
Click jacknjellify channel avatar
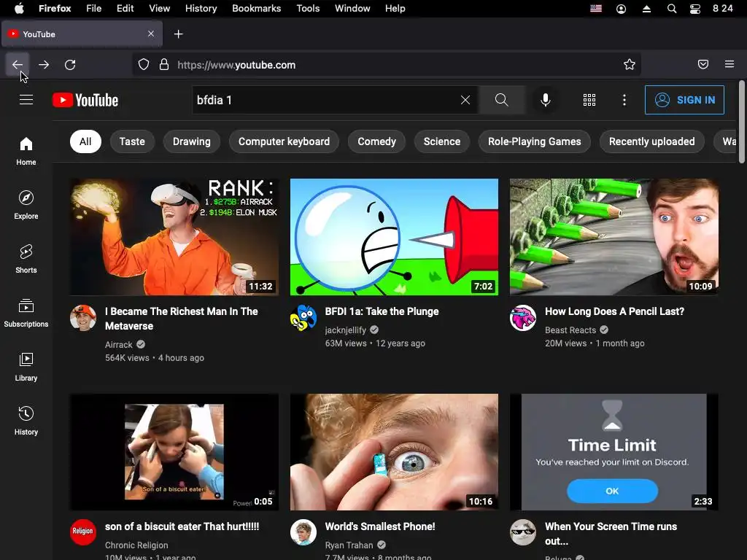(303, 318)
